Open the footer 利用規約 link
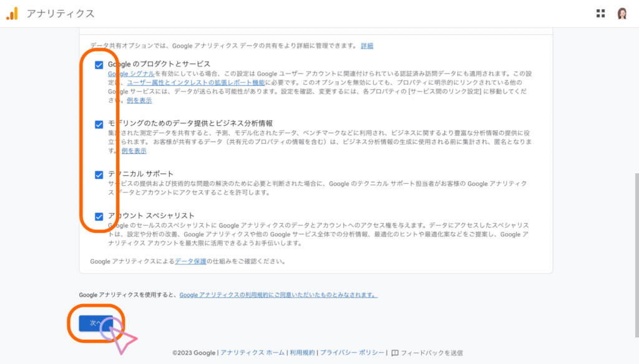Image resolution: width=639 pixels, height=364 pixels. coord(303,353)
